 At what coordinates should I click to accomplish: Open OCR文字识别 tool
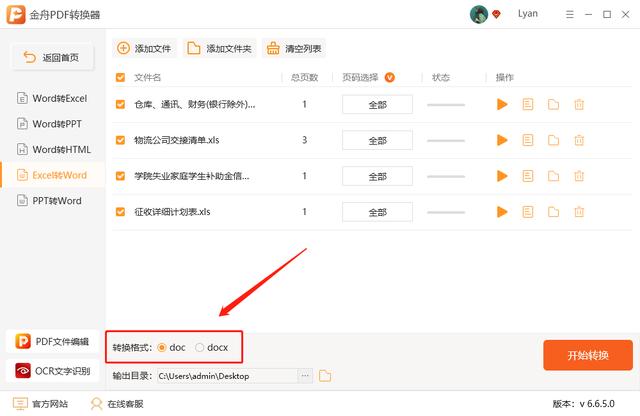(x=52, y=371)
